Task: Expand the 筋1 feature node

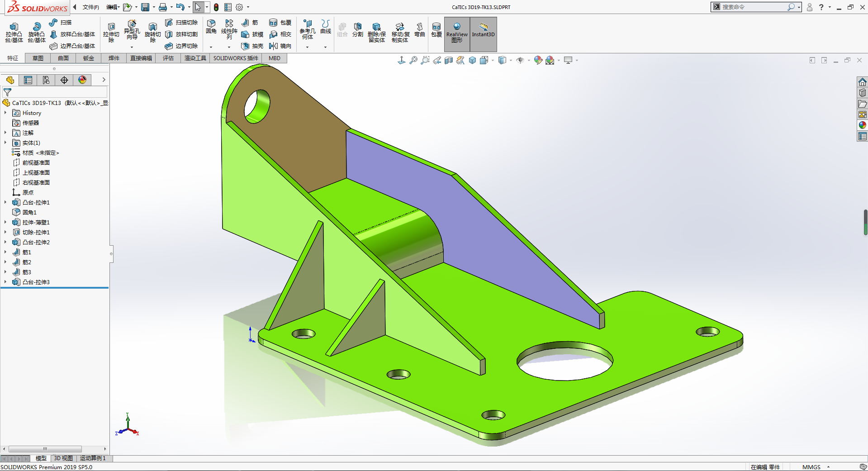Action: click(x=5, y=252)
